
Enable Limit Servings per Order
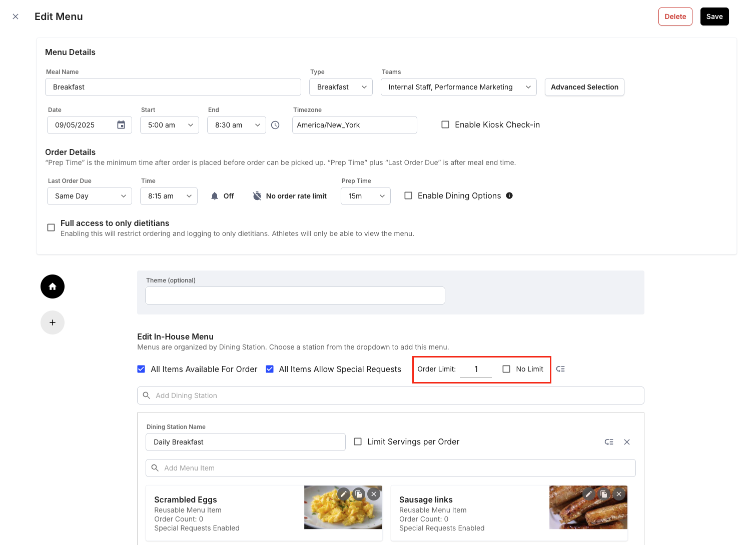coord(358,441)
